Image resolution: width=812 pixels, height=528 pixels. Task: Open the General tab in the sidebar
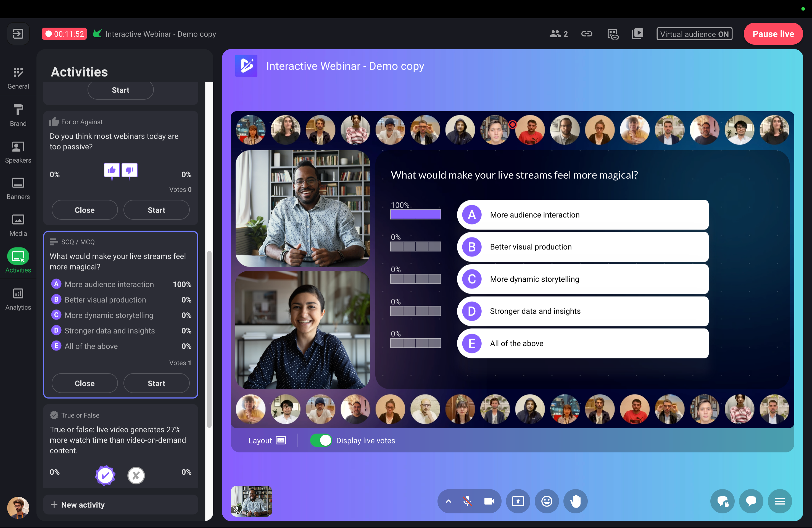coord(18,78)
